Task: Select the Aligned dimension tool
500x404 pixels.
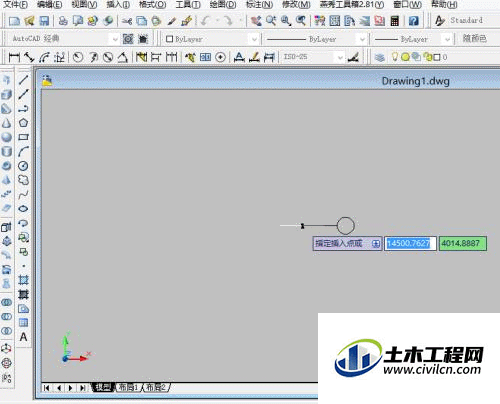Action: pyautogui.click(x=29, y=57)
